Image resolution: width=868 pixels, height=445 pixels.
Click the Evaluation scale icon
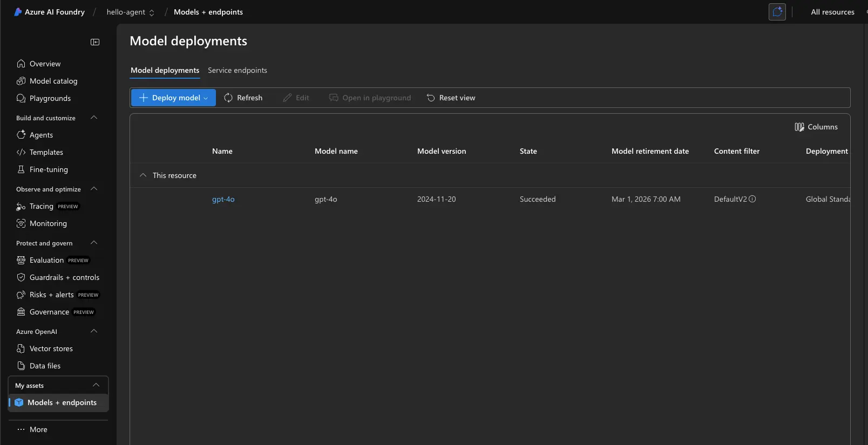(x=21, y=260)
